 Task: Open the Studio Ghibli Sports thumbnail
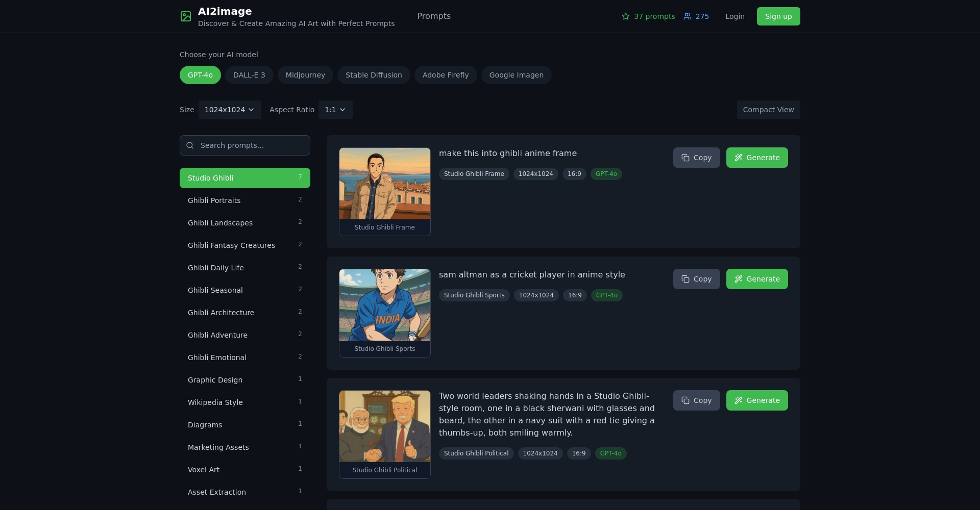coord(385,305)
